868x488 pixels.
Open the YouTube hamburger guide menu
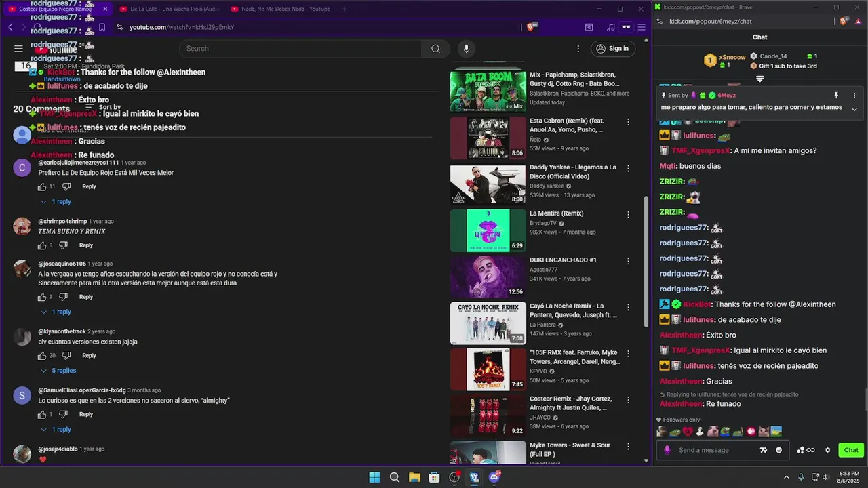click(18, 49)
